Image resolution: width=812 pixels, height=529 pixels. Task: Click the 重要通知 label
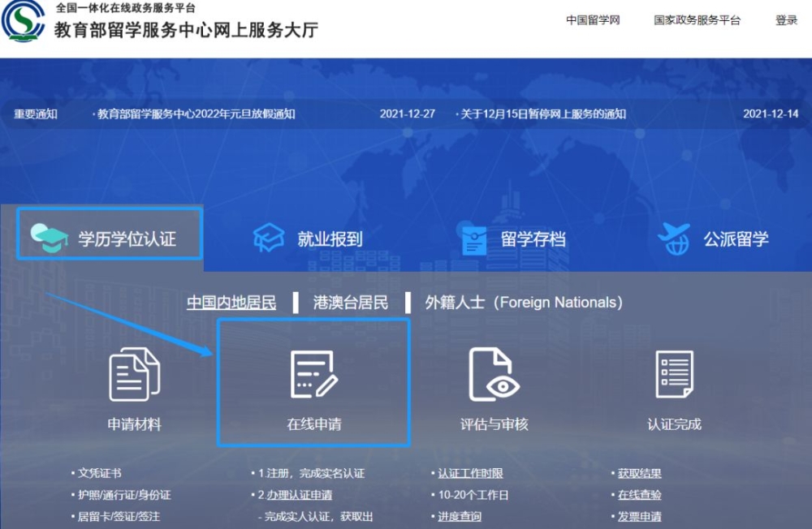(x=36, y=114)
